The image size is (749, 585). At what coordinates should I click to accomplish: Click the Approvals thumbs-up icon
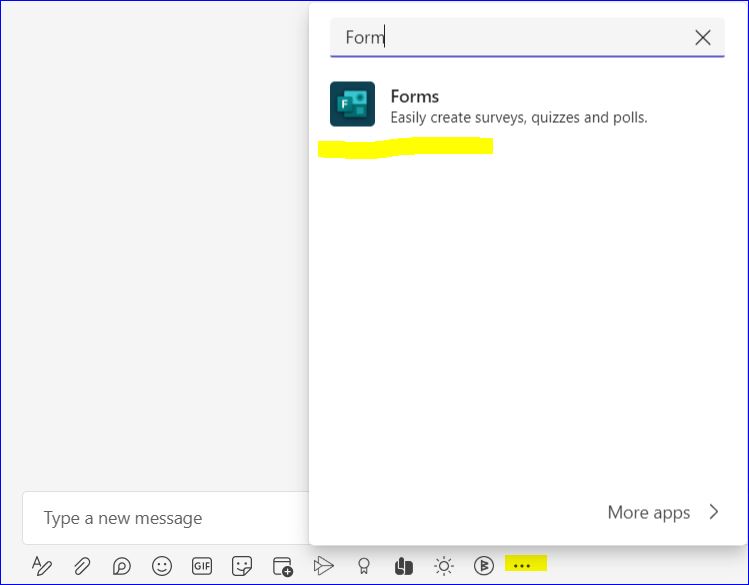(404, 566)
